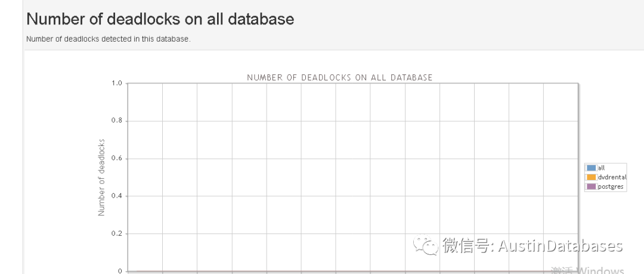Click the 'Number of deadlocks on all database' heading
Viewport: 644px width, 274px height.
point(160,19)
